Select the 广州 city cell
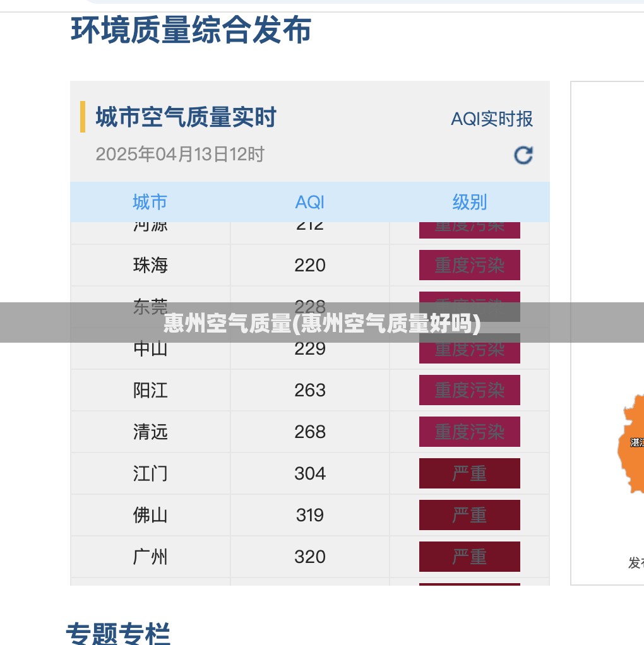 click(x=150, y=557)
